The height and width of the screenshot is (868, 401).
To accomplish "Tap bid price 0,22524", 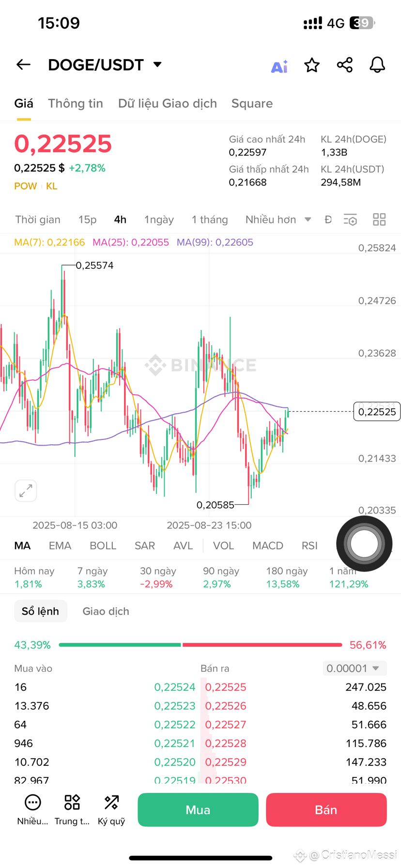I will point(175,687).
